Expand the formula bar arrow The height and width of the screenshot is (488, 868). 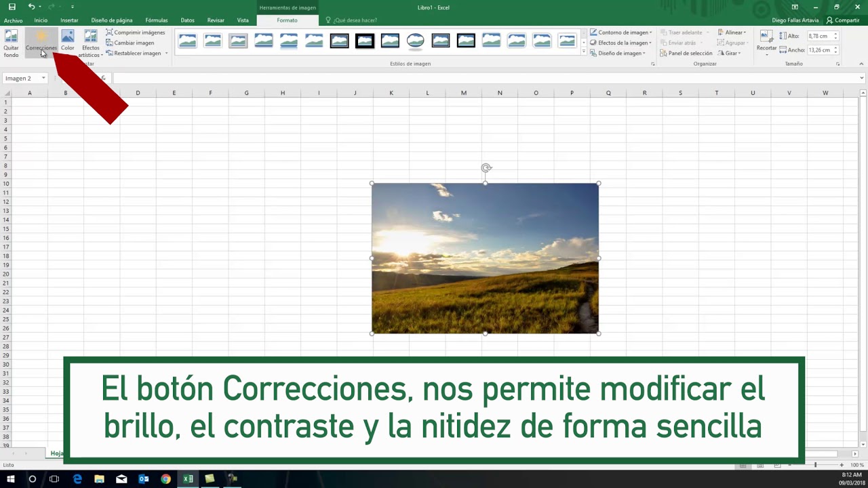tap(861, 79)
